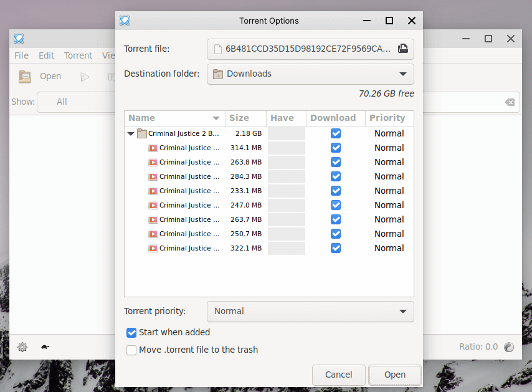Viewport: 532px width, 392px height.
Task: Click the Downloads folder icon in destination field
Action: [218, 74]
